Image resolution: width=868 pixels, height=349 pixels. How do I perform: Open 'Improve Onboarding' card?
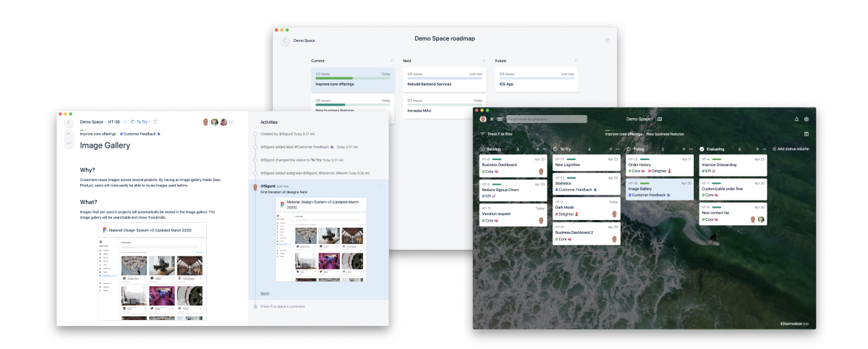click(733, 166)
